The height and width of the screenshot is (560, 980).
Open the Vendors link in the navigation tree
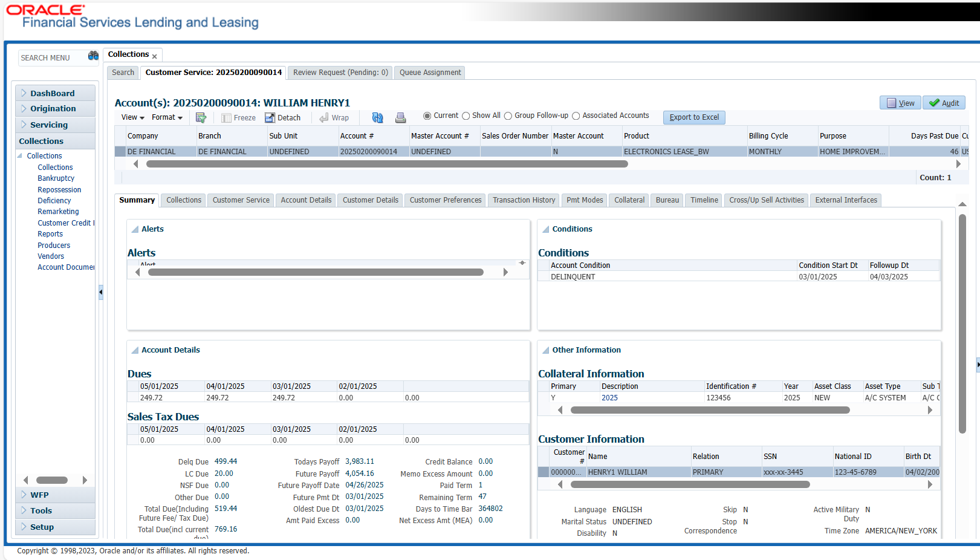coord(51,256)
